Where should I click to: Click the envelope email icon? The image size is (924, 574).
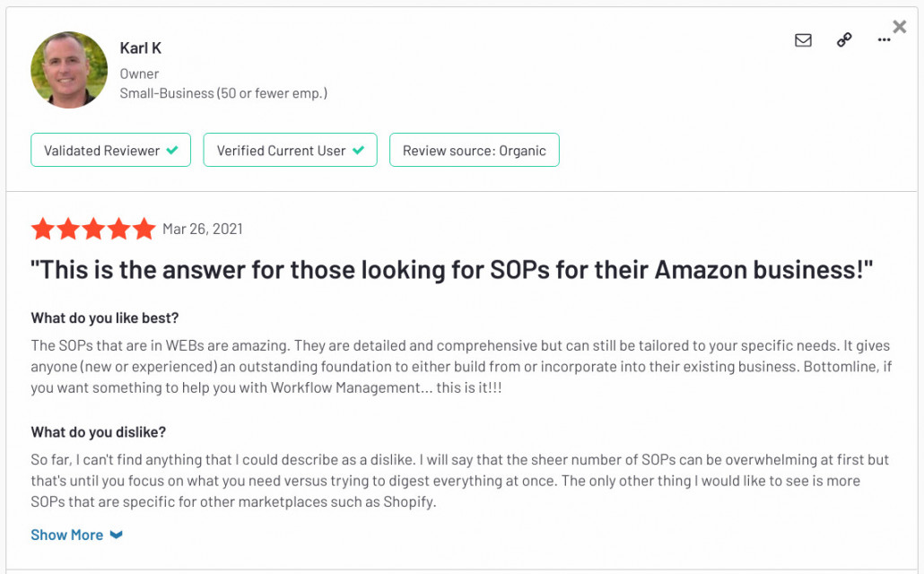(803, 40)
